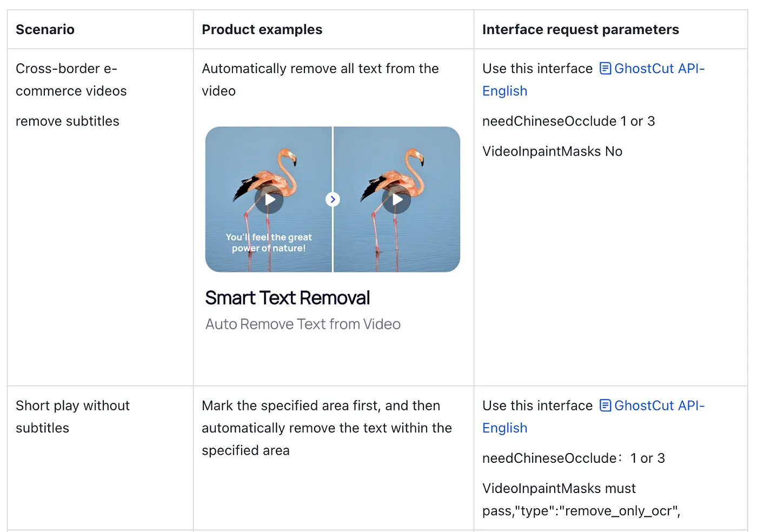Click the Smart Text Removal heading
This screenshot has width=757, height=532.
[287, 297]
